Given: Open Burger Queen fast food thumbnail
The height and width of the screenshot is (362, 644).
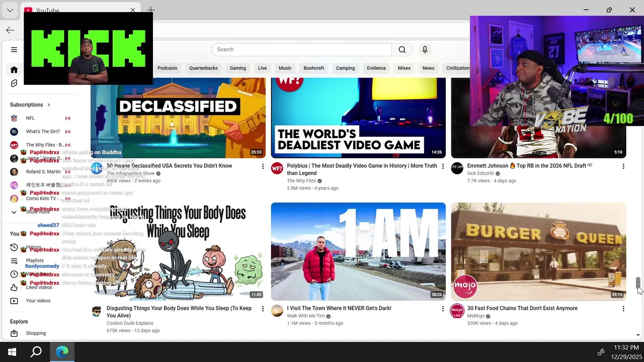Looking at the screenshot, I should (538, 251).
